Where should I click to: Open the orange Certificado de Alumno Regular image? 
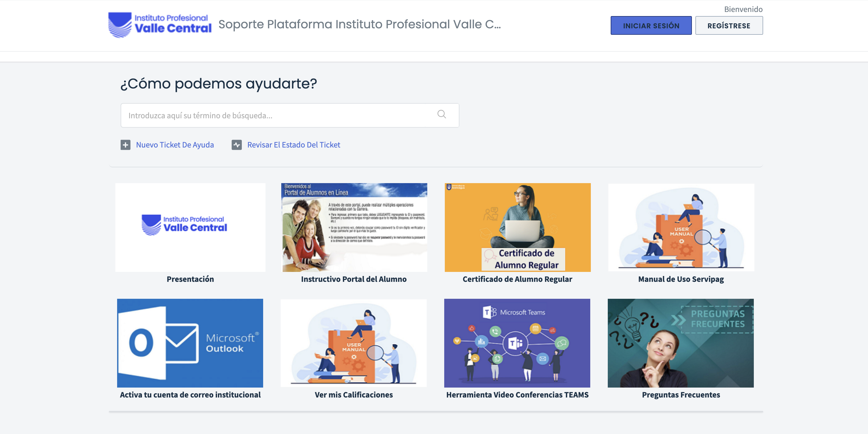point(518,228)
